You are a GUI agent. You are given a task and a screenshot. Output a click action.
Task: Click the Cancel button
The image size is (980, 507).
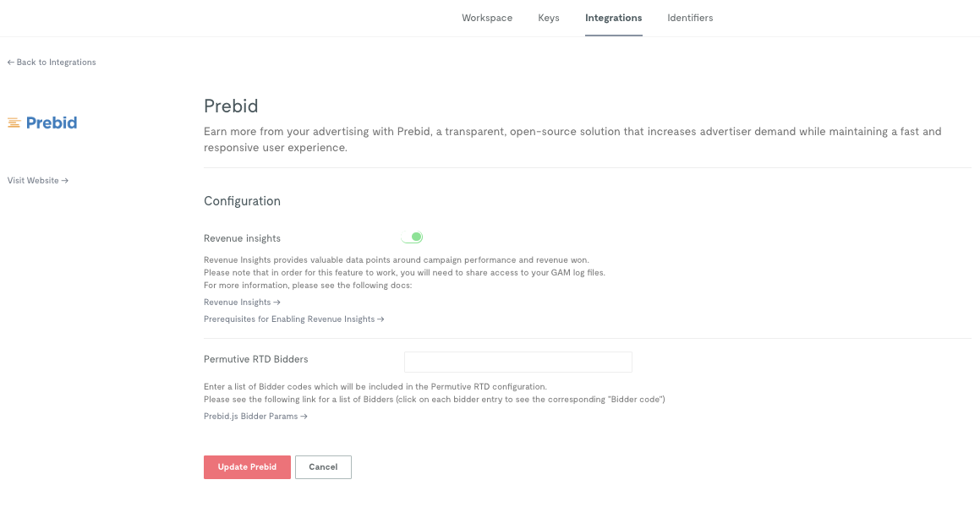point(323,467)
